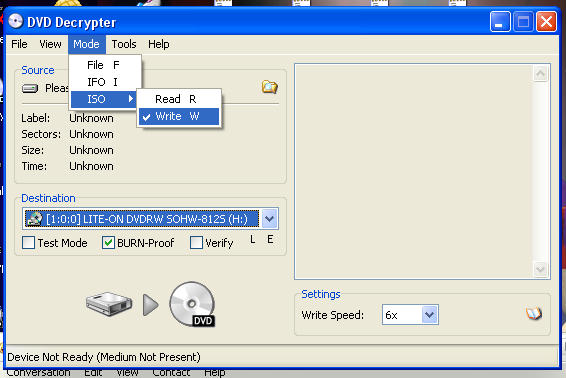The height and width of the screenshot is (378, 566).
Task: Click the 6x write speed value
Action: (392, 315)
